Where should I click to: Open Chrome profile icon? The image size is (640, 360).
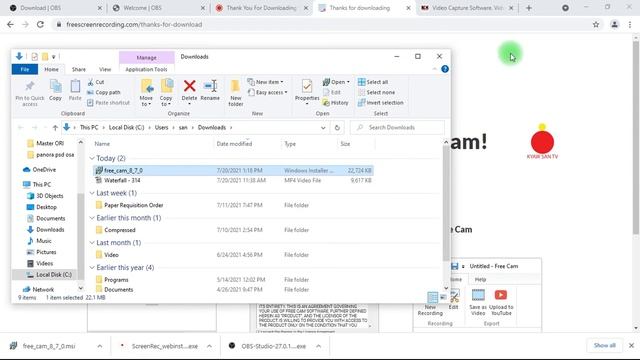pos(614,24)
